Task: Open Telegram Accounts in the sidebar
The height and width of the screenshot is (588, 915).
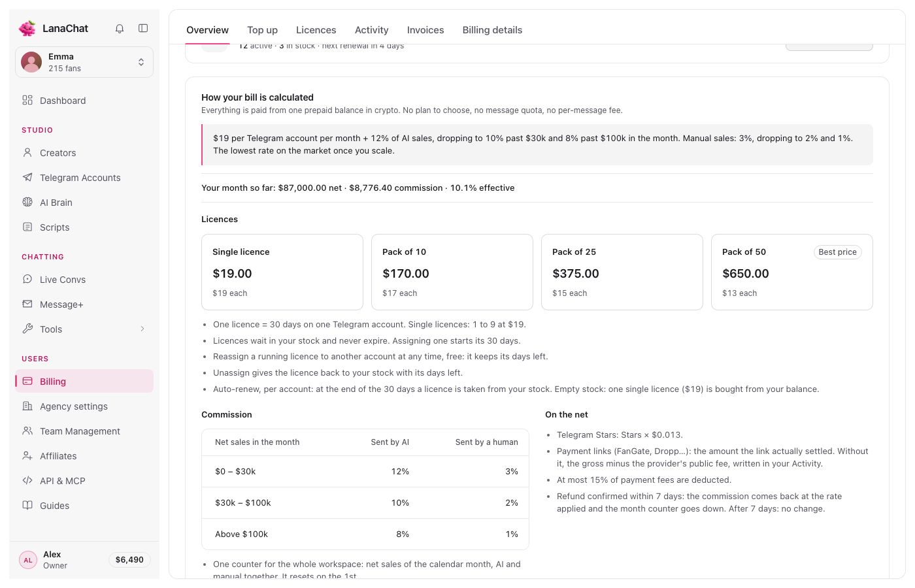Action: [84, 178]
